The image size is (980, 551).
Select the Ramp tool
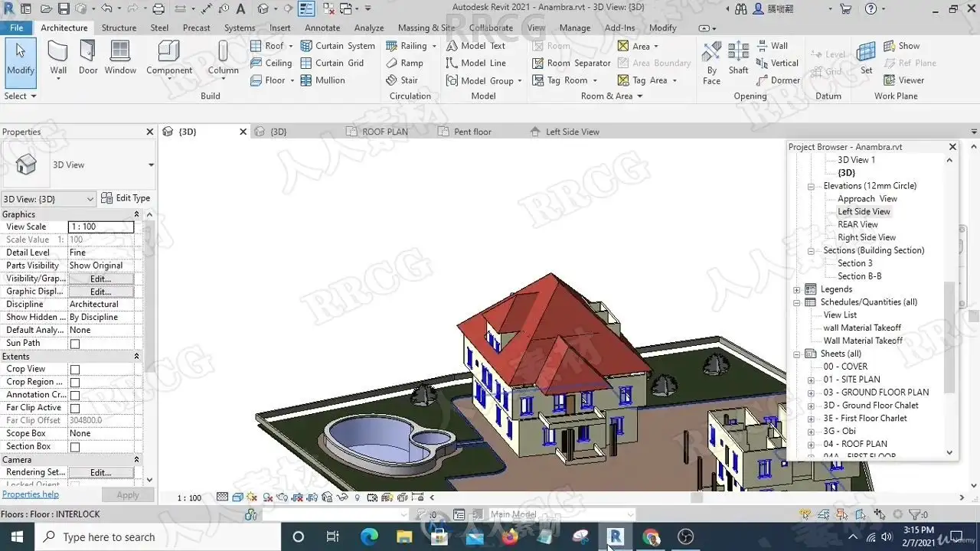point(404,63)
